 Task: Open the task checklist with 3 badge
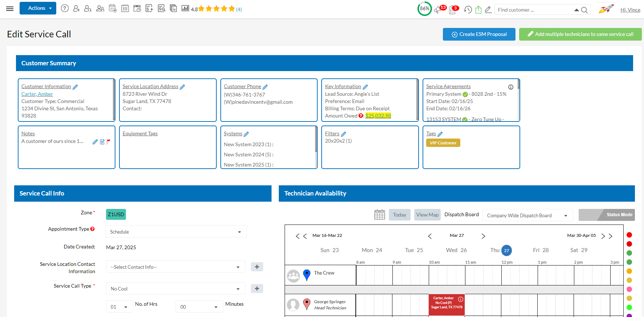[452, 10]
